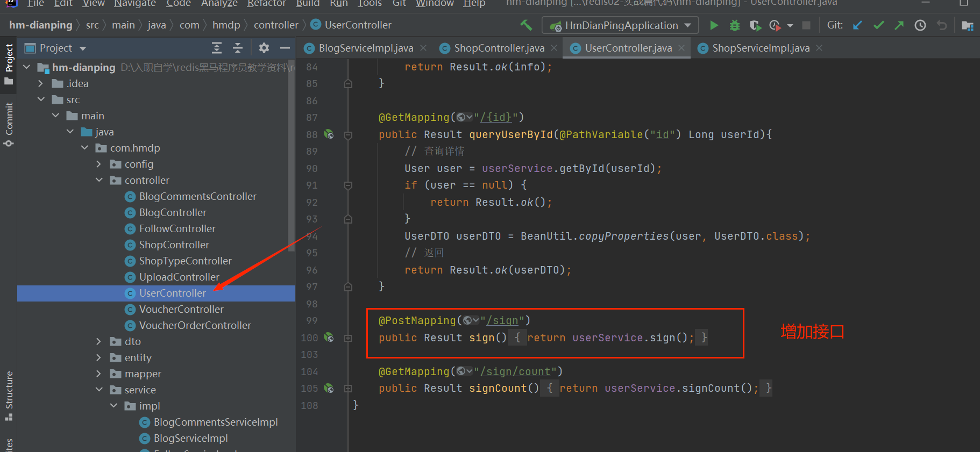980x452 pixels.
Task: Expand the config package
Action: pos(98,164)
